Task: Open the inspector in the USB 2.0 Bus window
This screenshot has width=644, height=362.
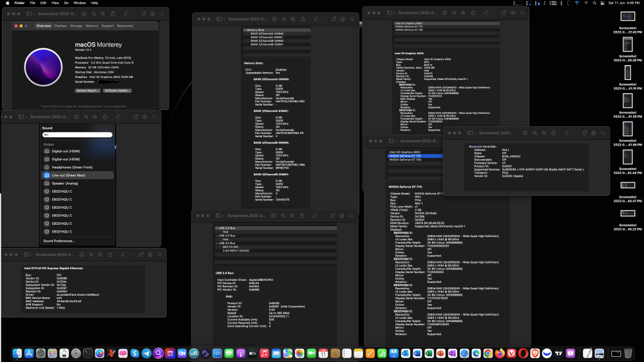Action: coord(273,216)
